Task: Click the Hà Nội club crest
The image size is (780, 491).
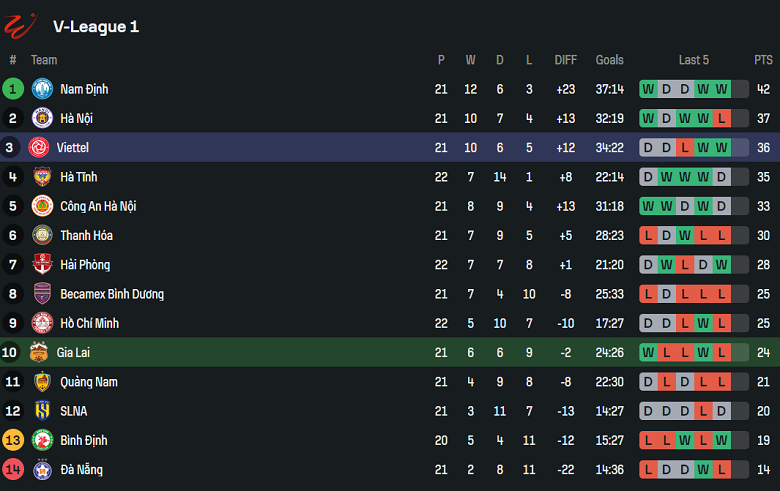Action: coord(42,118)
